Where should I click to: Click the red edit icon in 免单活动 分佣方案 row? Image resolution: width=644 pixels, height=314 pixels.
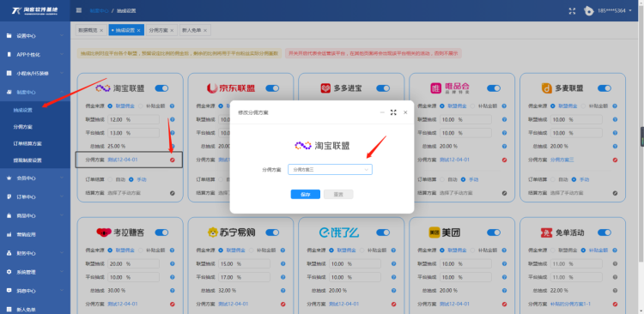pos(615,305)
